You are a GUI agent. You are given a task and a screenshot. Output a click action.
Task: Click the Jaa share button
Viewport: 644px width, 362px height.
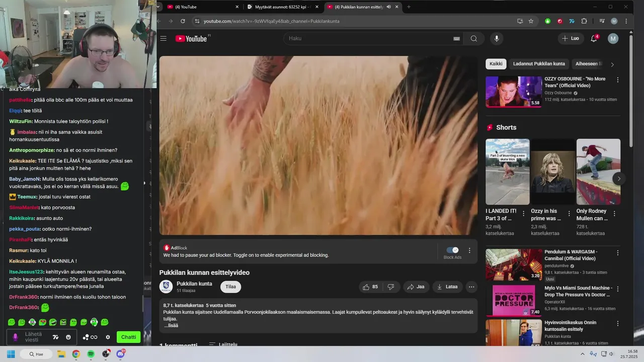tap(416, 287)
